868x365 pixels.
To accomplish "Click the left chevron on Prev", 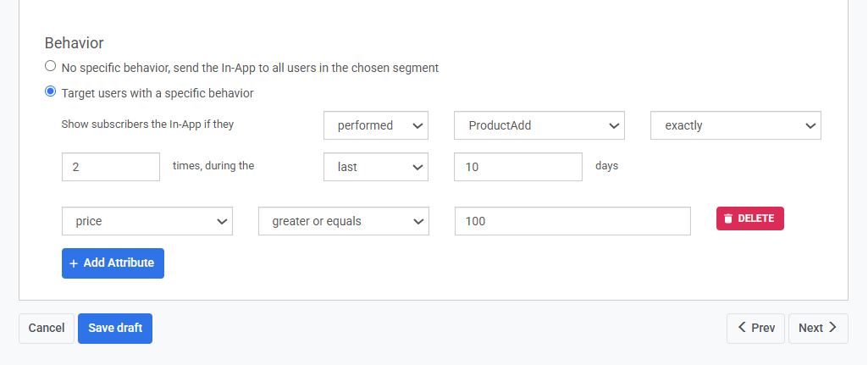I will pos(742,328).
